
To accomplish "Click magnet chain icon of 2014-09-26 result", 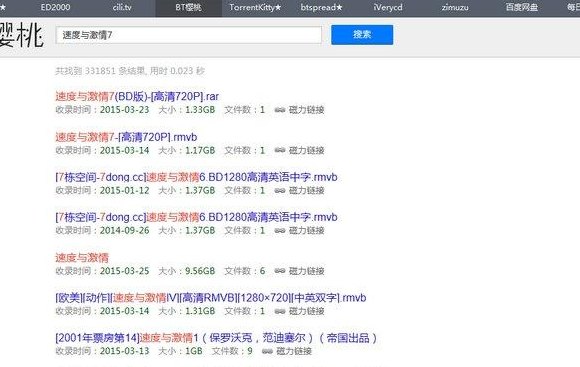I will click(280, 230).
